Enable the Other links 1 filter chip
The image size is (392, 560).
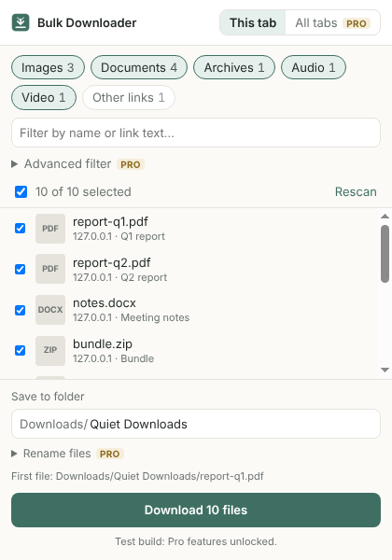[x=129, y=97]
